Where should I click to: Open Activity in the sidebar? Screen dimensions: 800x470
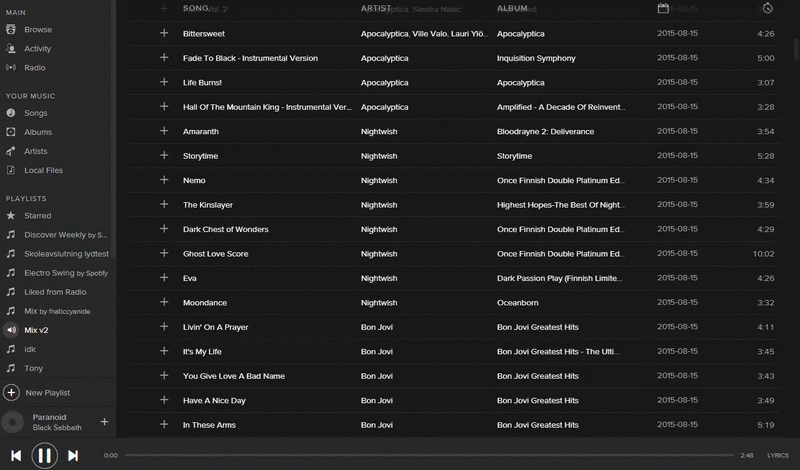37,48
